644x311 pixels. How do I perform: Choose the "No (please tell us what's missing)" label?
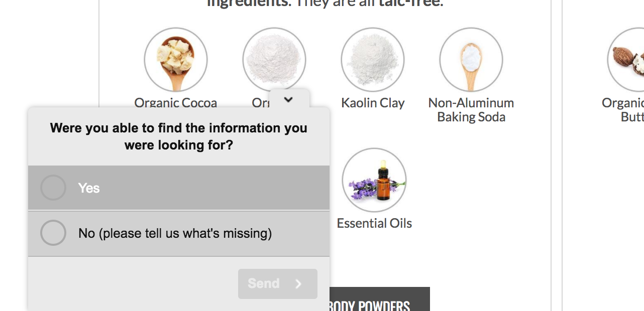pos(175,233)
